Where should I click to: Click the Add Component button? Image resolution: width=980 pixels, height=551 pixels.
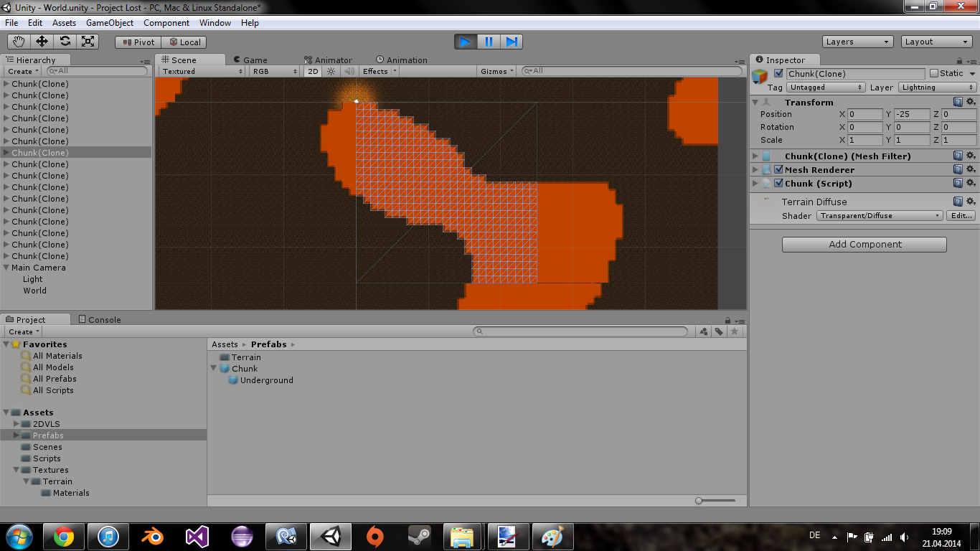(x=864, y=245)
